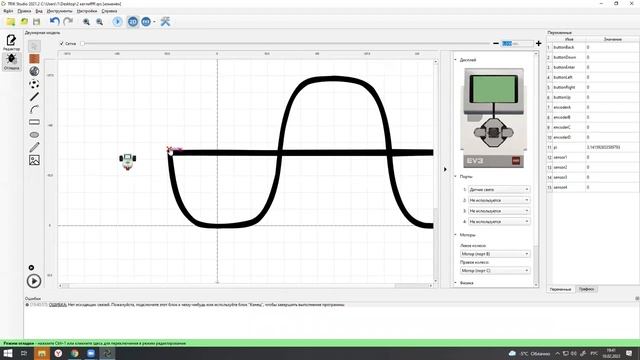Decrease zoom with the minus button

click(x=496, y=43)
